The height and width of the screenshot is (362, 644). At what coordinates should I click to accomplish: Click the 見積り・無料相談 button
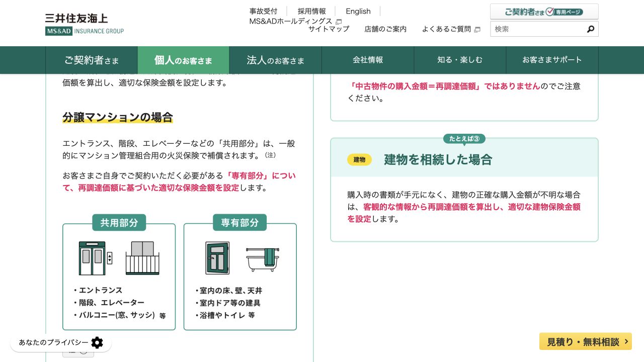pos(586,341)
